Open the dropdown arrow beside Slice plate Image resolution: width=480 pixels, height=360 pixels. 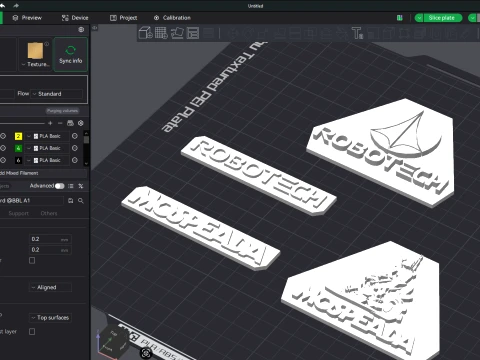click(419, 18)
